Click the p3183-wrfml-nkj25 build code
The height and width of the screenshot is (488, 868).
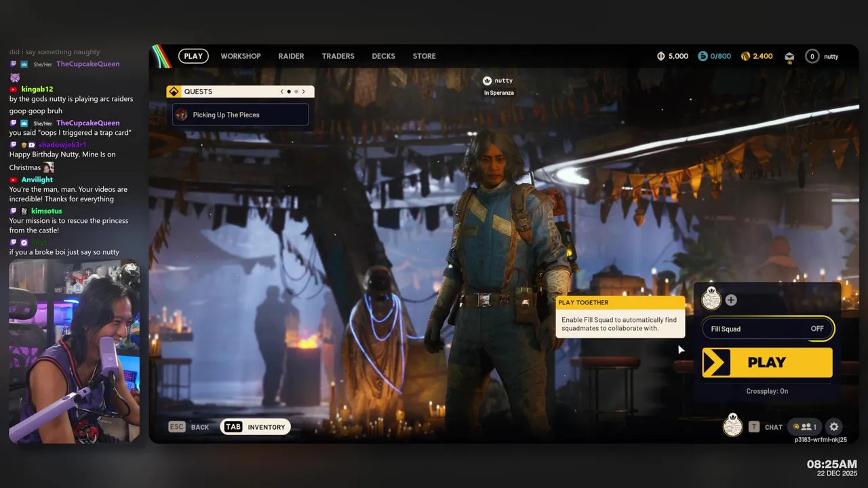[x=821, y=440]
